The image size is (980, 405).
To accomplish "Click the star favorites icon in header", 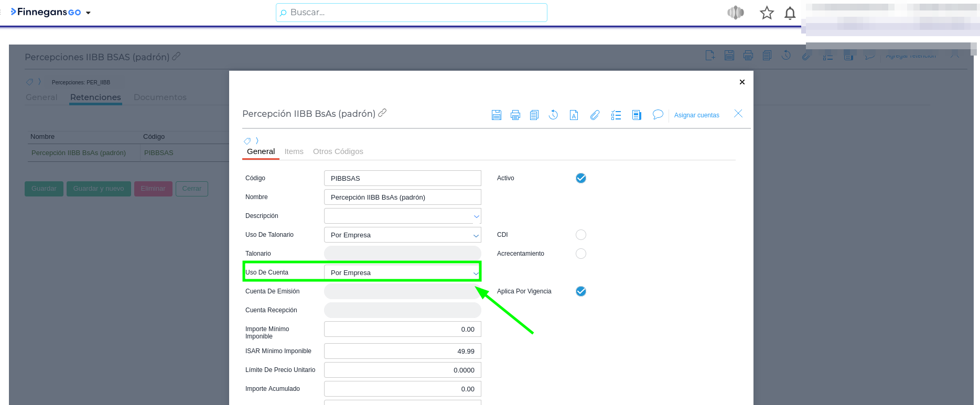I will pyautogui.click(x=767, y=13).
